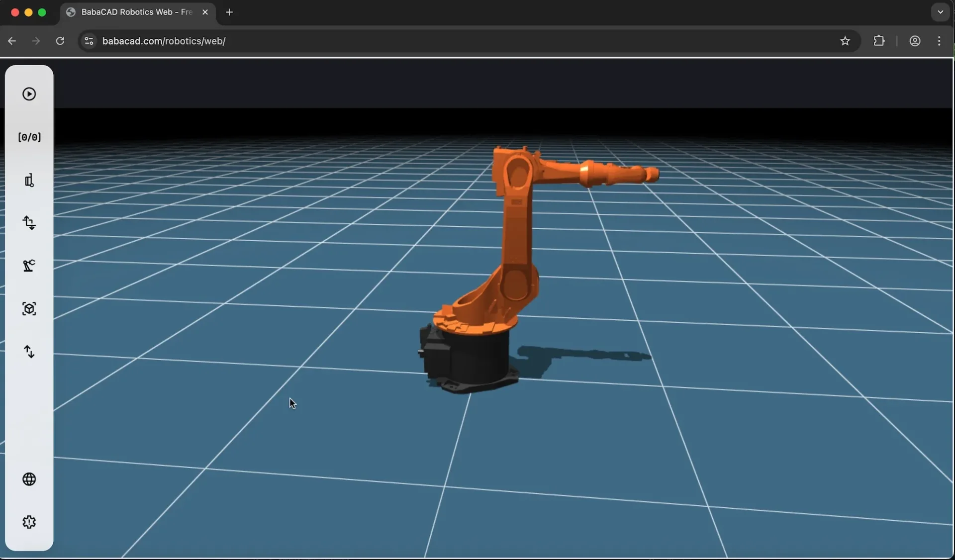This screenshot has width=955, height=560.
Task: Open the 3D cube in frame icon in the sidebar
Action: [29, 309]
